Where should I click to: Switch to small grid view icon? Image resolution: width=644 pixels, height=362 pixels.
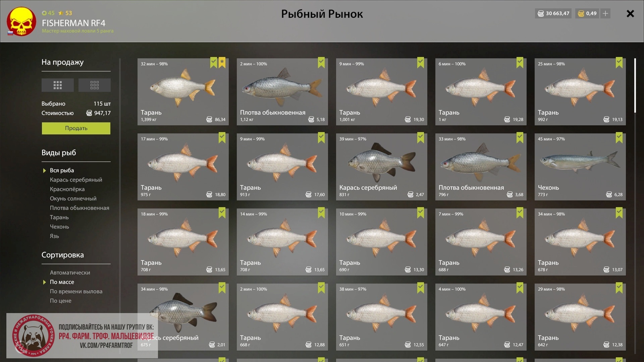(x=95, y=85)
